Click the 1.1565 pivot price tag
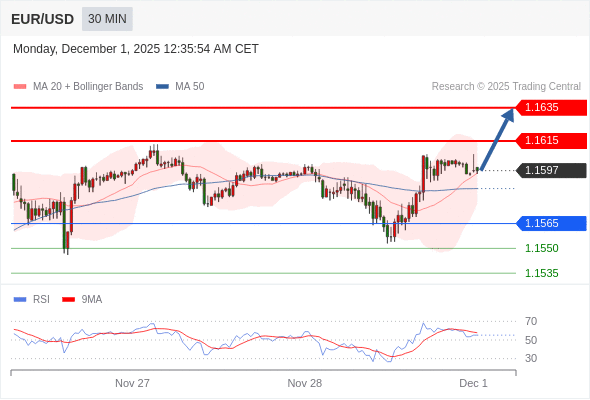The height and width of the screenshot is (400, 590). pyautogui.click(x=551, y=224)
